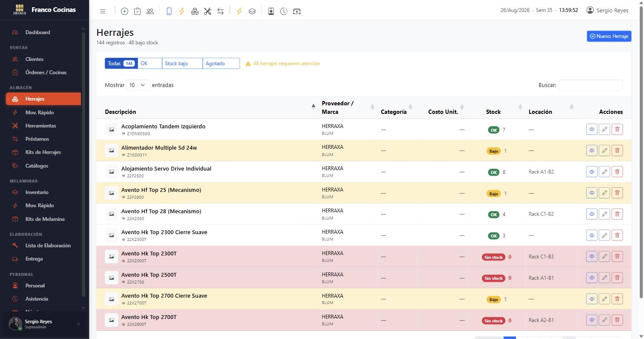
Task: Click the image thumbnail for Avento Hk Top 2300T
Action: 112,257
